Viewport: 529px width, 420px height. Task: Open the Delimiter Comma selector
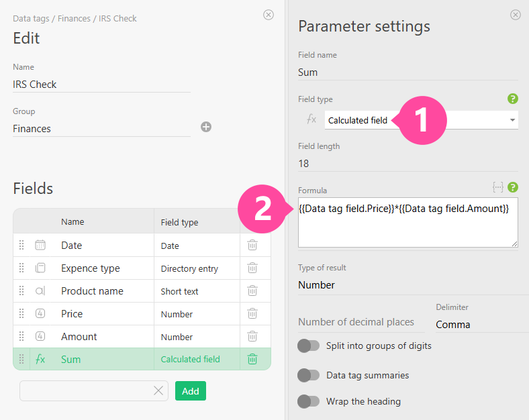[481, 324]
